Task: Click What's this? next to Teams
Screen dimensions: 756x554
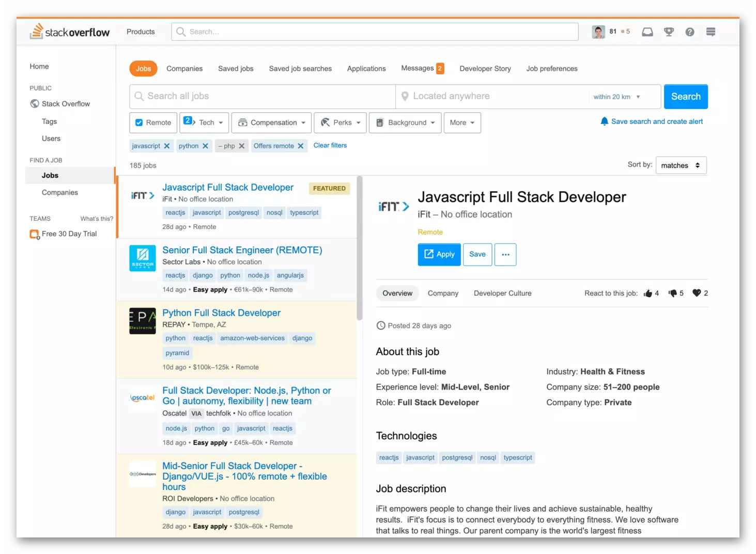Action: pos(97,219)
